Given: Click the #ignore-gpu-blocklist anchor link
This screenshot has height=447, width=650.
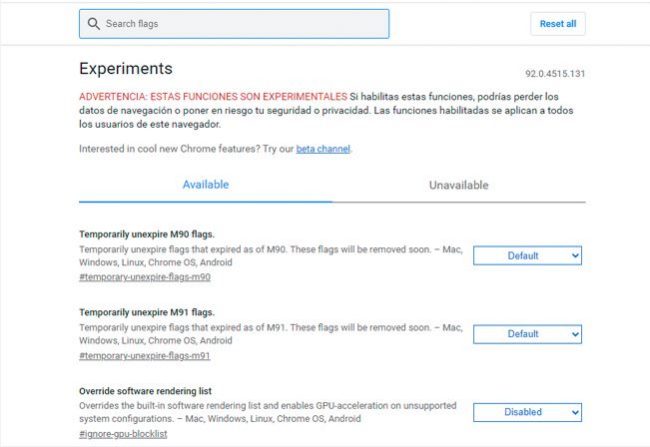Looking at the screenshot, I should [123, 434].
